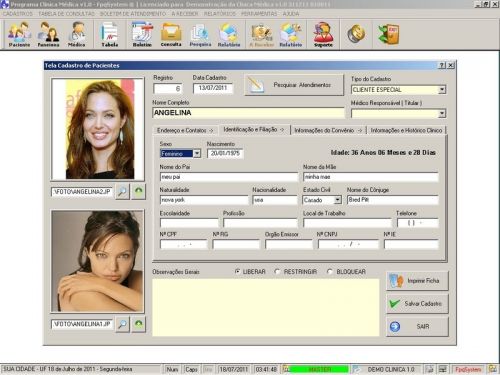The image size is (500, 375).
Task: Click the exit door toolbar icon
Action: 389,34
